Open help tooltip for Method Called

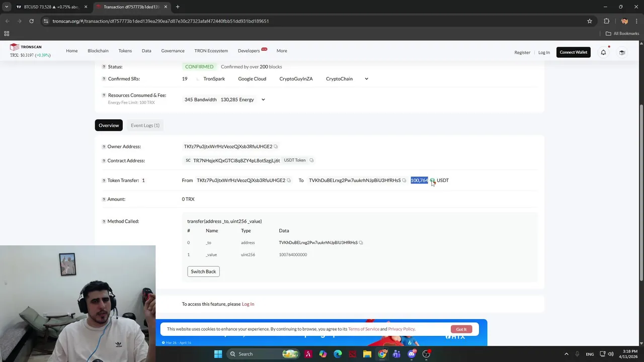pos(104,222)
